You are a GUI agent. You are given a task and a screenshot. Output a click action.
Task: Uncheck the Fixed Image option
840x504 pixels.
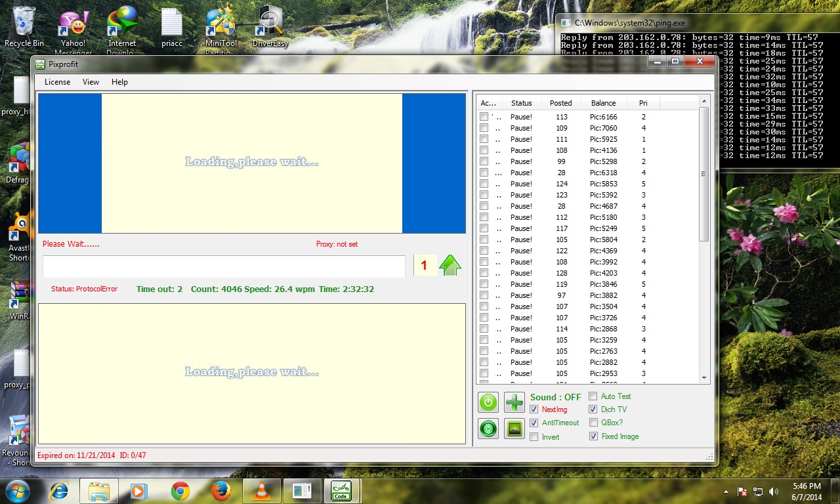point(593,436)
